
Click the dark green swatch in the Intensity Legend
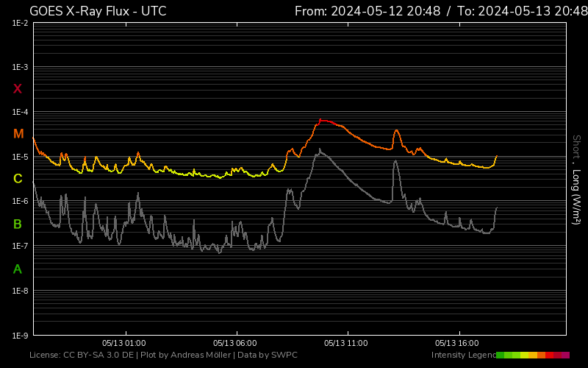[501, 355]
